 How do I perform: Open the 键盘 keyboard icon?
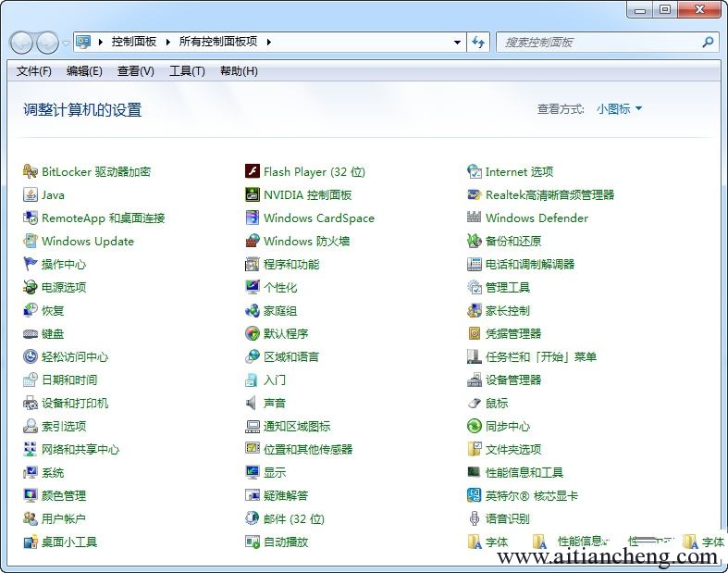31,333
